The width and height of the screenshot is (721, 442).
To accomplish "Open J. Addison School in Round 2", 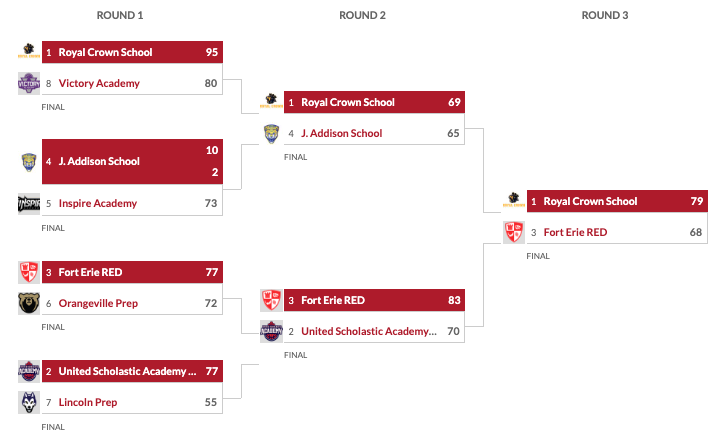I will pos(341,132).
